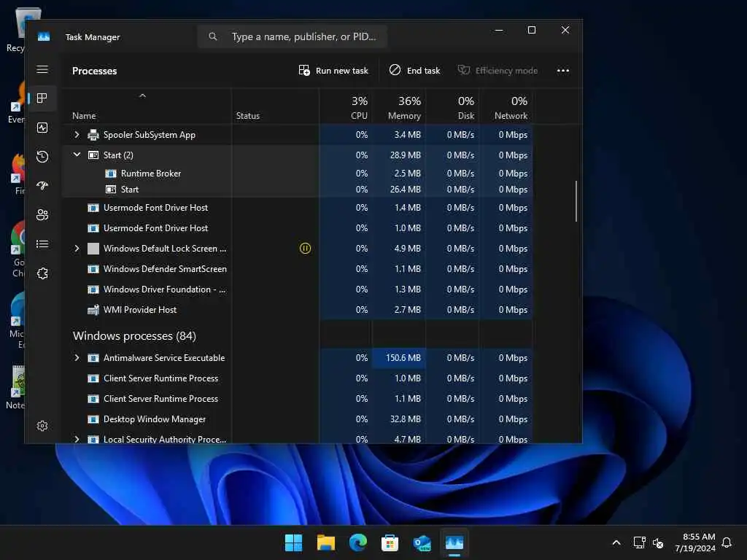This screenshot has width=747, height=560.
Task: Open the hamburger navigation menu
Action: (42, 69)
